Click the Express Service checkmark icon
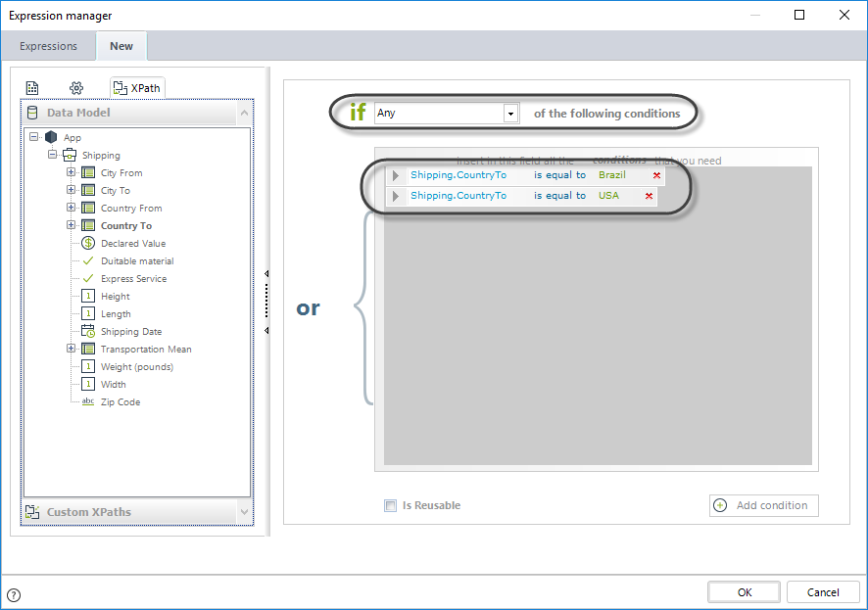Image resolution: width=868 pixels, height=610 pixels. (88, 278)
